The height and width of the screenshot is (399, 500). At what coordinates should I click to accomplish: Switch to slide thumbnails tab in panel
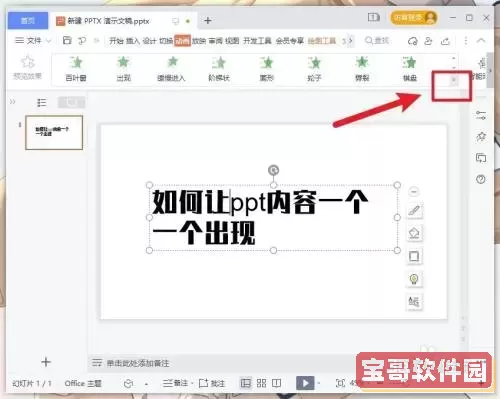point(71,102)
